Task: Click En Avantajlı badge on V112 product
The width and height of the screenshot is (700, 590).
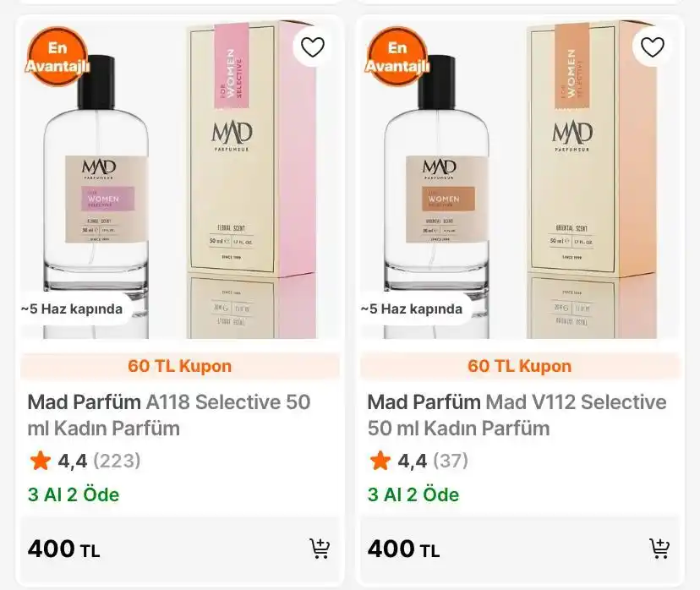Action: tap(396, 57)
